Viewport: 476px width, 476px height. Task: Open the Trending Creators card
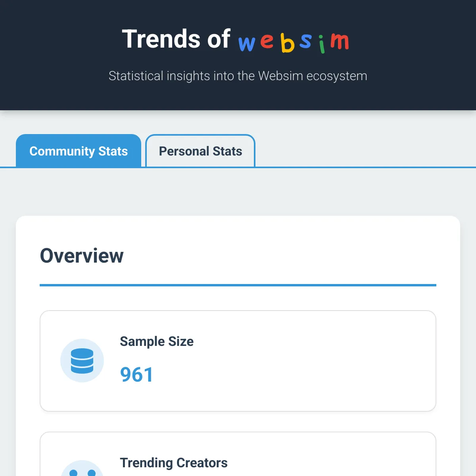click(238, 456)
